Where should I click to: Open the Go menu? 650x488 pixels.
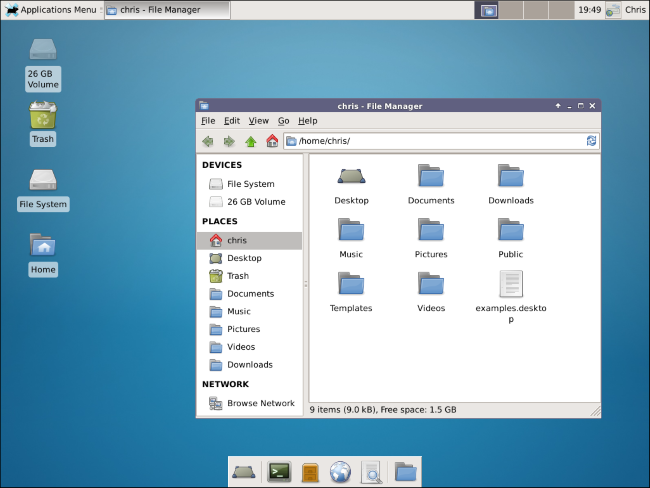(284, 121)
